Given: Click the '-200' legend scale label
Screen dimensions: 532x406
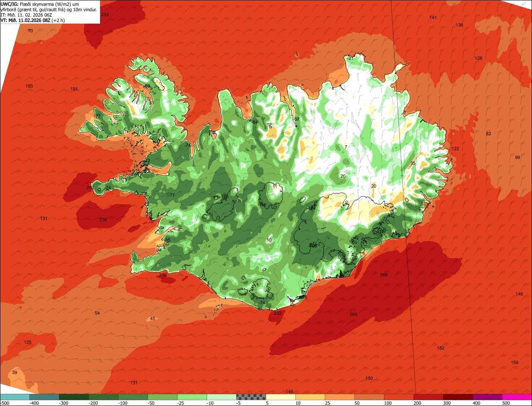Looking at the screenshot, I should 93,403.
